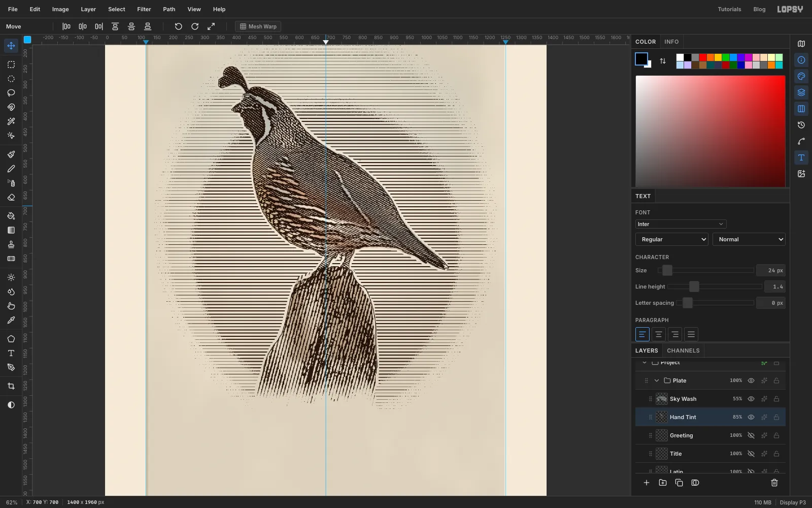The height and width of the screenshot is (508, 812).
Task: Click the Redo arrow in options bar
Action: tap(195, 26)
